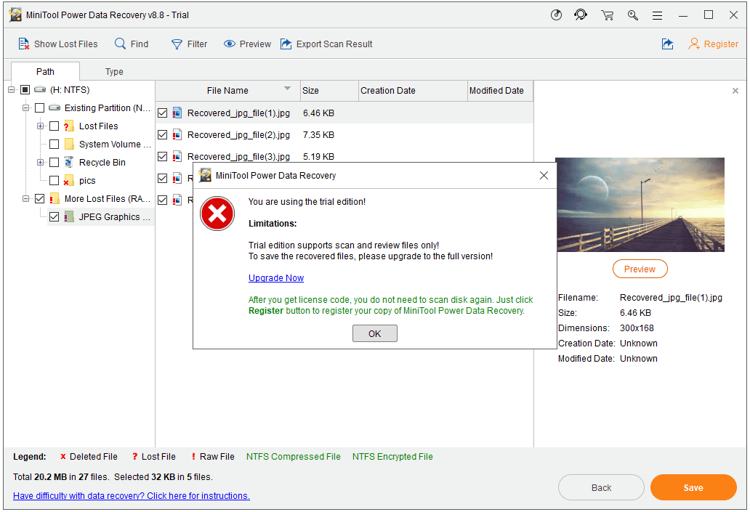Viewport: 750px width, 512px height.
Task: Click the orange Preview button
Action: [x=640, y=269]
